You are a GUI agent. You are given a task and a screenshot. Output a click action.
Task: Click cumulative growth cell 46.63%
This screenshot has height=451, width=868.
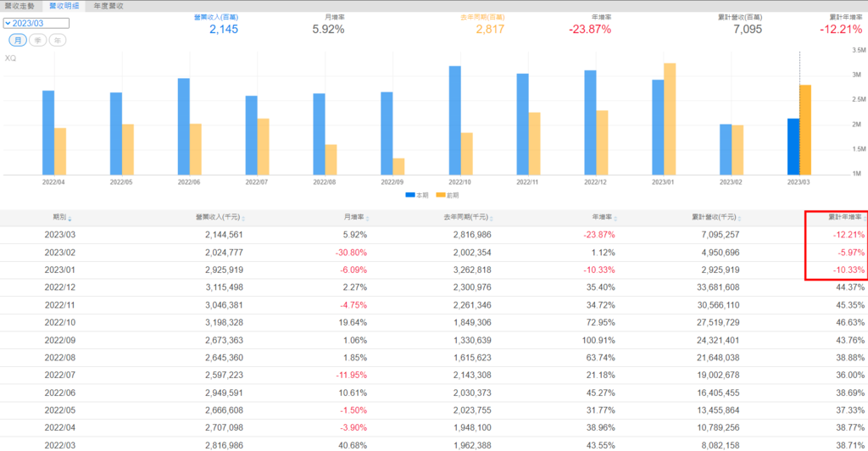coord(850,322)
